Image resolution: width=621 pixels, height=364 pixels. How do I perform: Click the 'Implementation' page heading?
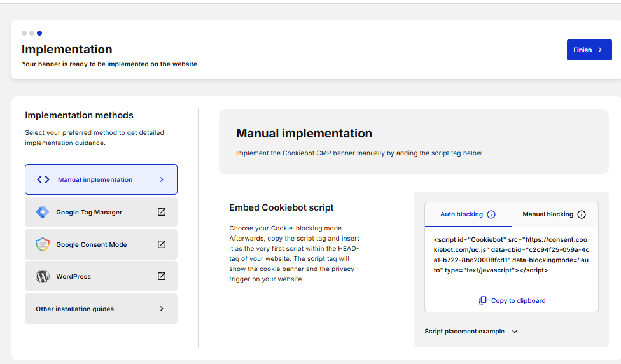click(x=67, y=49)
